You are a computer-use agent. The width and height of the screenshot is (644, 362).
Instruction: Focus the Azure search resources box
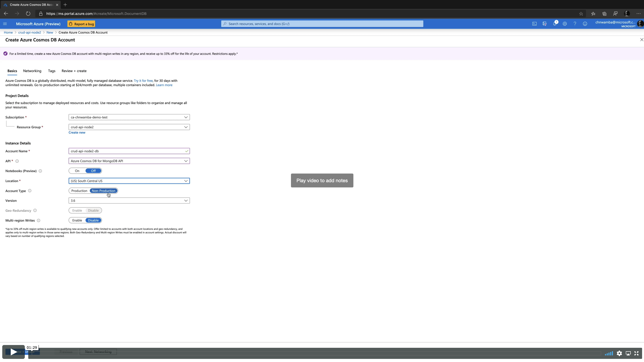[x=322, y=24]
